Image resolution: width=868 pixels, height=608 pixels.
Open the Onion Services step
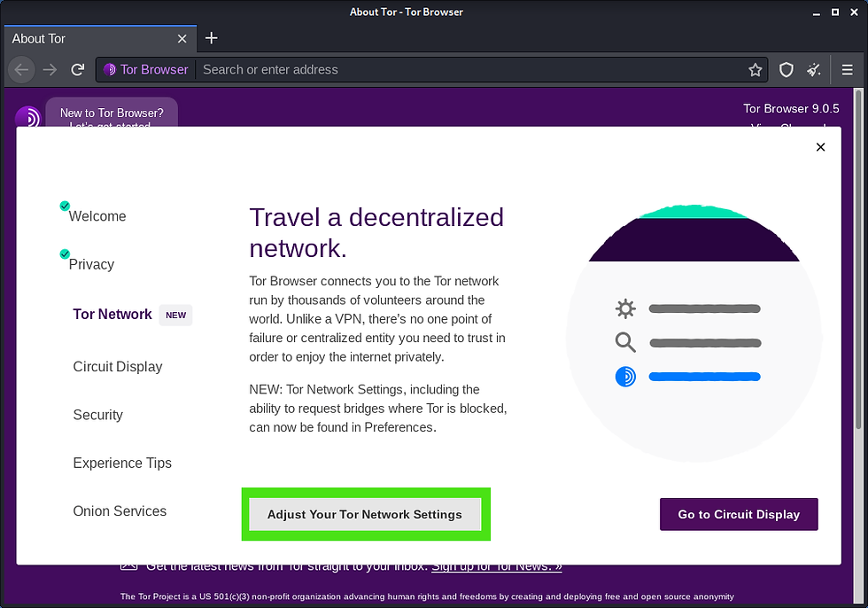click(120, 511)
